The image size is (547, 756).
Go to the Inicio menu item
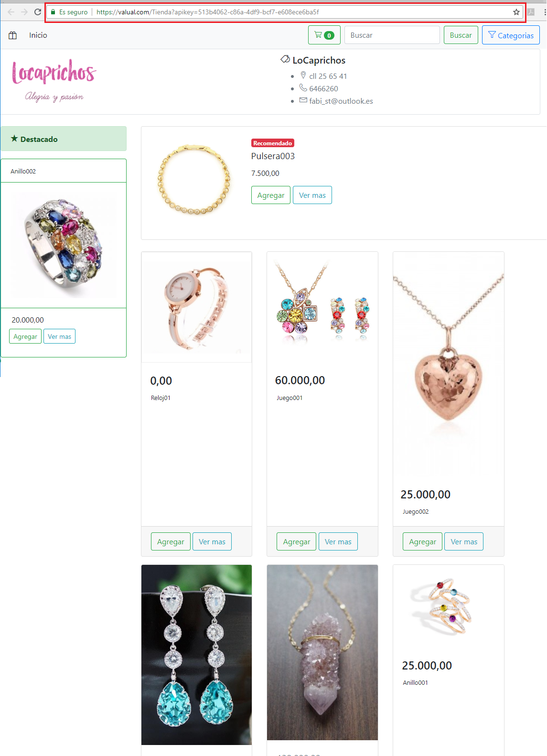pyautogui.click(x=38, y=35)
